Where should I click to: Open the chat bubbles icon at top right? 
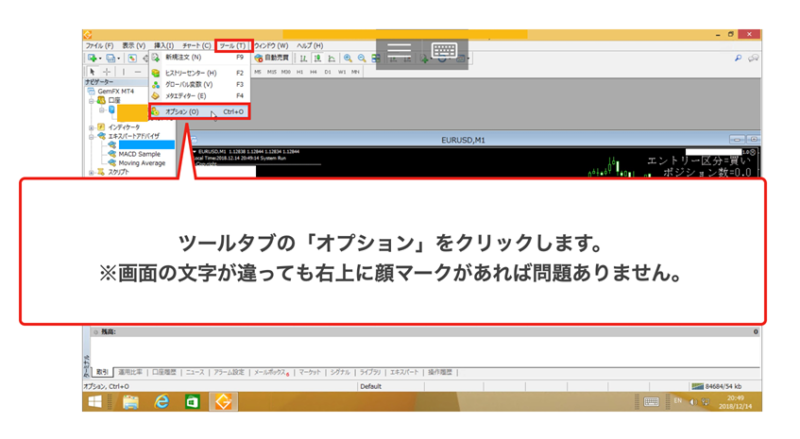753,58
